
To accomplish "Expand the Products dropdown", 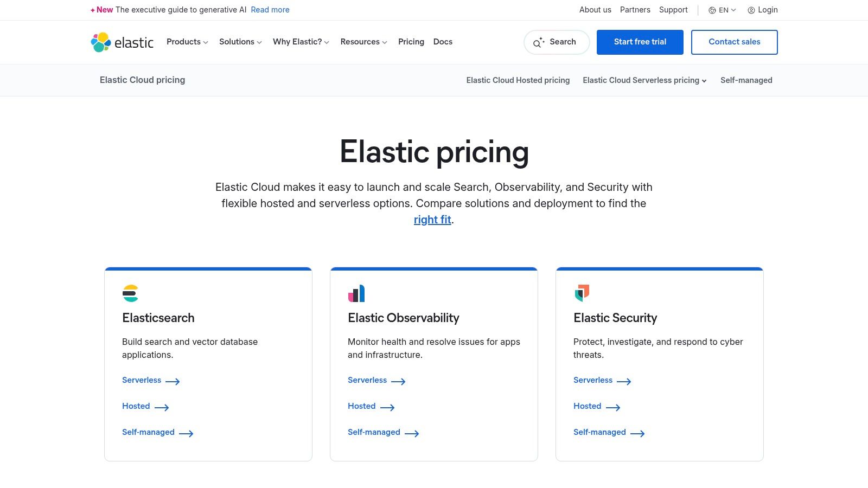I will [187, 42].
